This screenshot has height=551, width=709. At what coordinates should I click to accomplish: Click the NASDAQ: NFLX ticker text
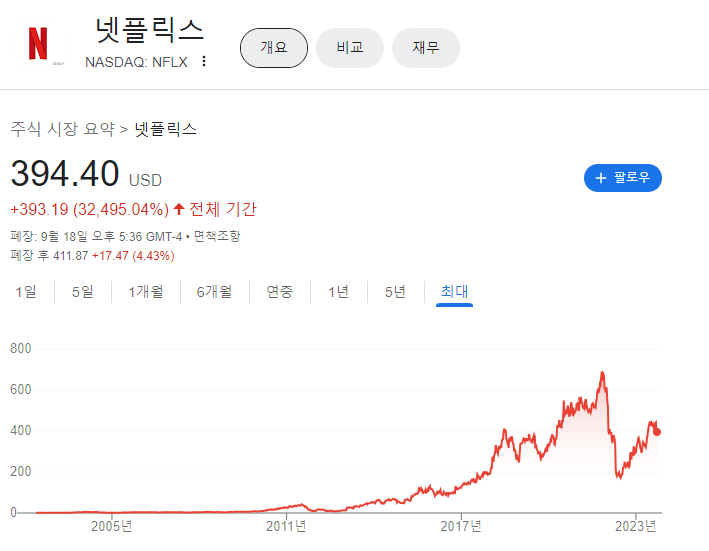(136, 62)
